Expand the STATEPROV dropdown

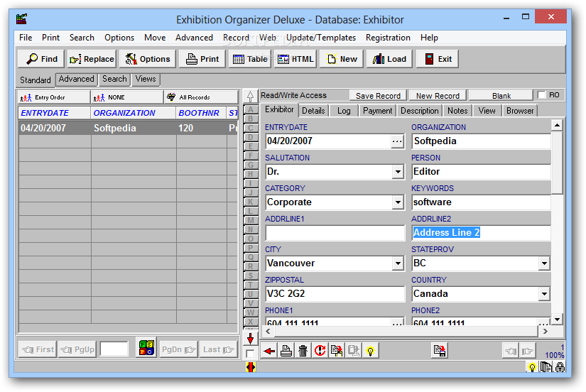pos(544,263)
